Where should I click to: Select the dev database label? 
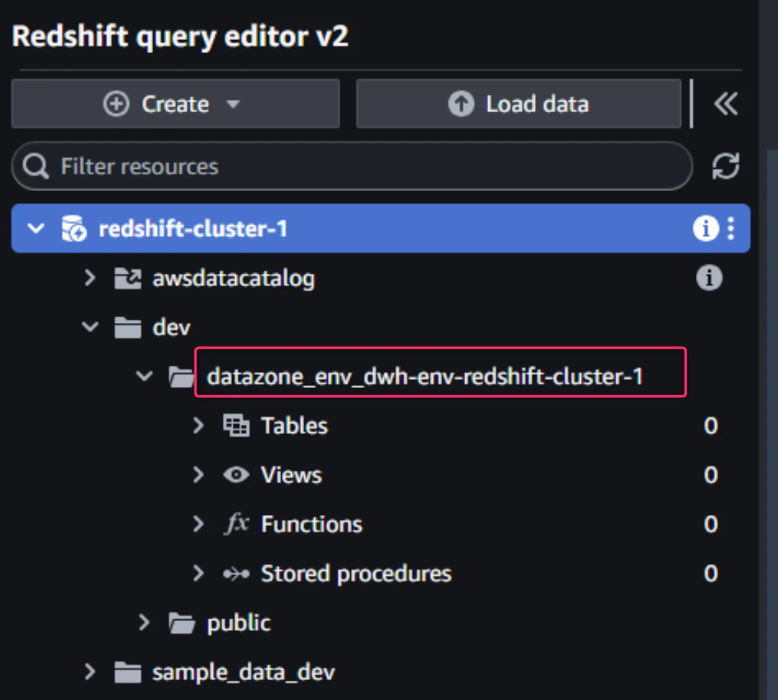tap(172, 327)
